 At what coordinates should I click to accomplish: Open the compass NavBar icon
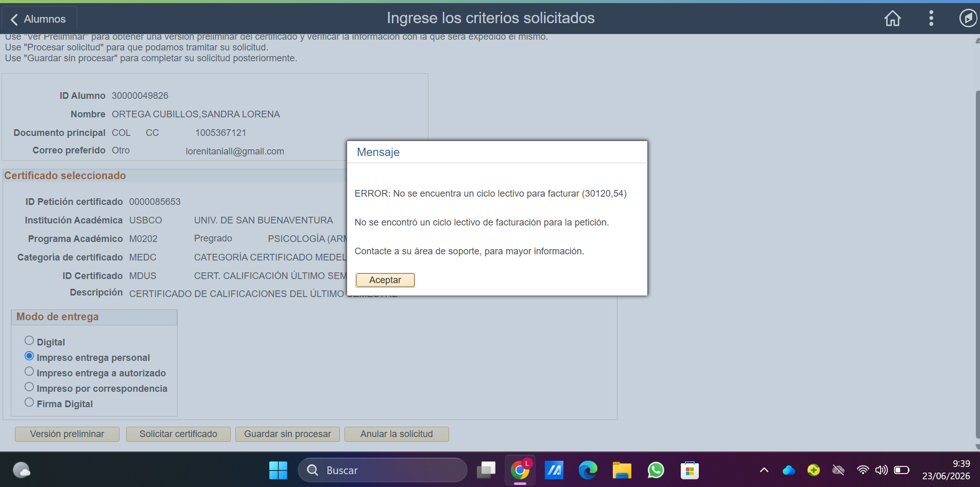[x=968, y=19]
